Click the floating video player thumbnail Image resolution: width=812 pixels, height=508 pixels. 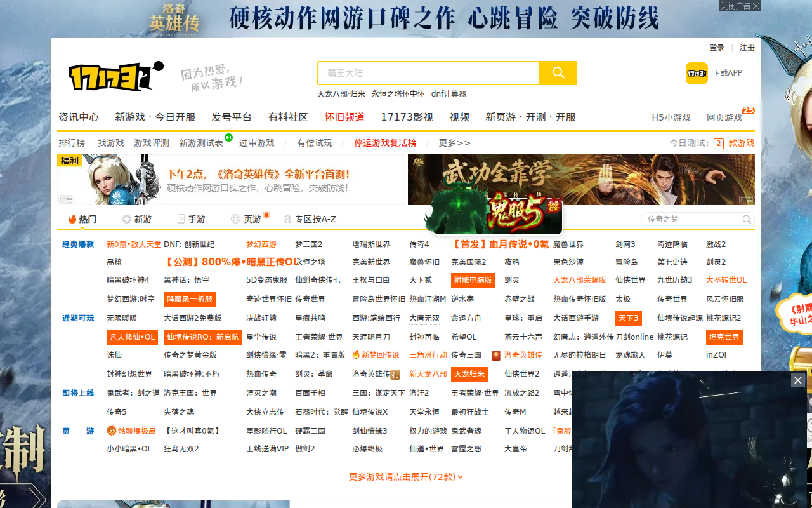[690, 439]
